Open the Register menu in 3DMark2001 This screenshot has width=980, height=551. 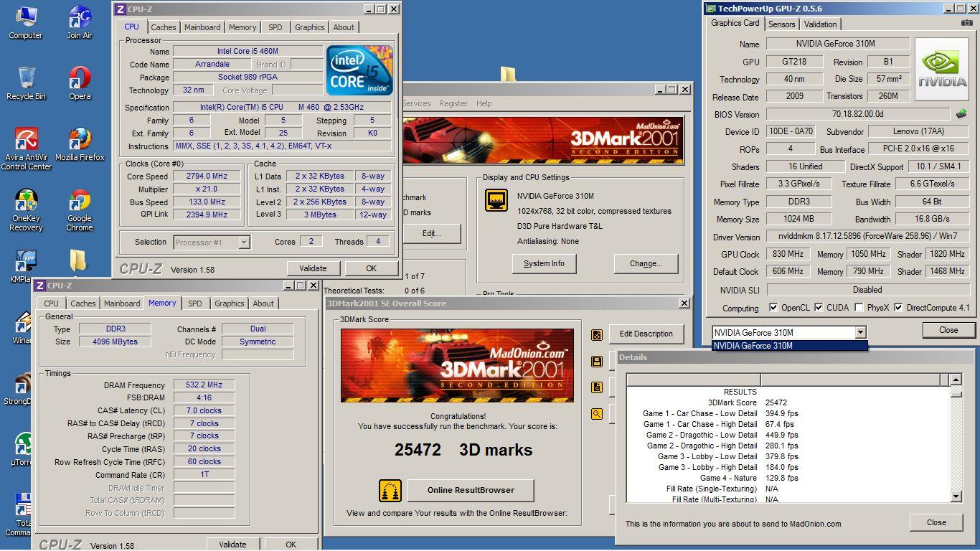[453, 103]
